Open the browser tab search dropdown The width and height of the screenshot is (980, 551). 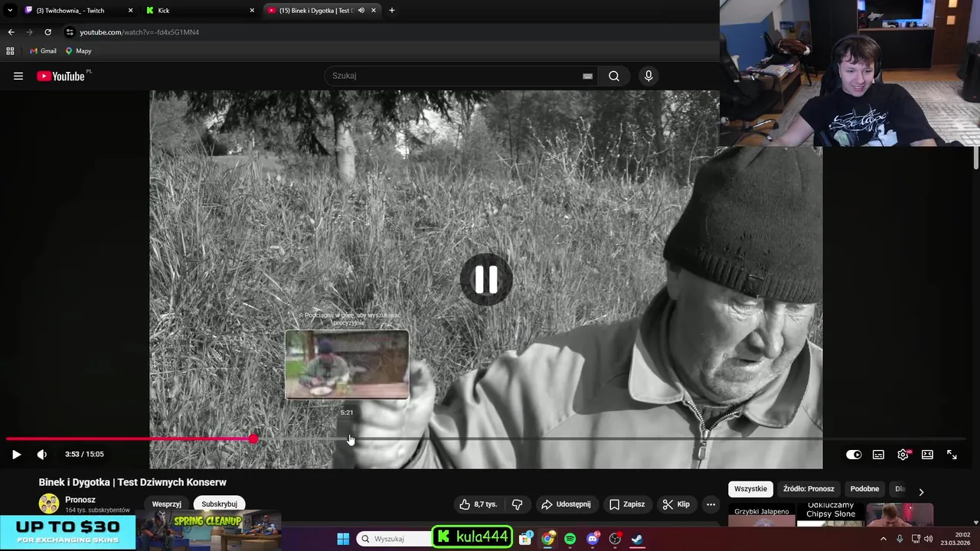[10, 11]
